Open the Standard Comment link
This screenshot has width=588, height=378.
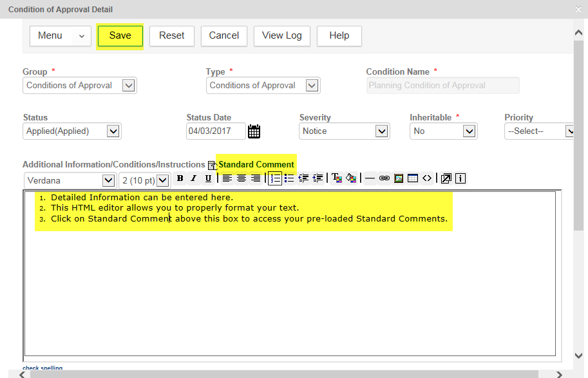(256, 165)
